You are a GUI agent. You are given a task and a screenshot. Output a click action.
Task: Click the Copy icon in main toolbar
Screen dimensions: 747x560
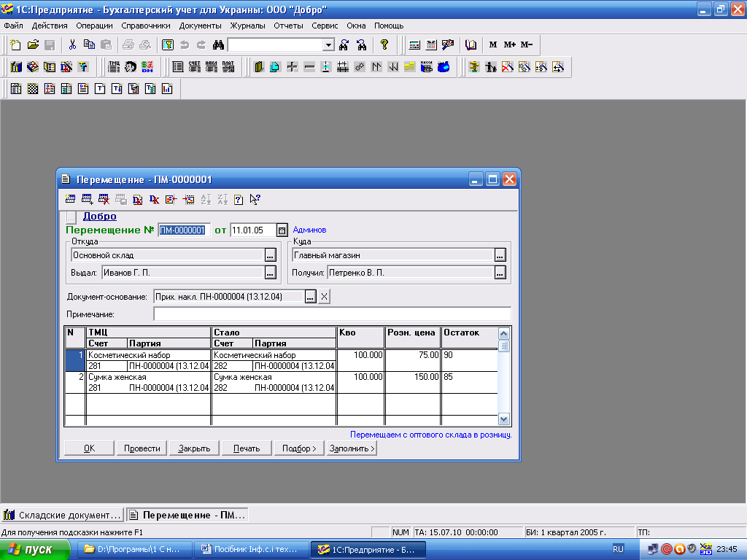[89, 44]
